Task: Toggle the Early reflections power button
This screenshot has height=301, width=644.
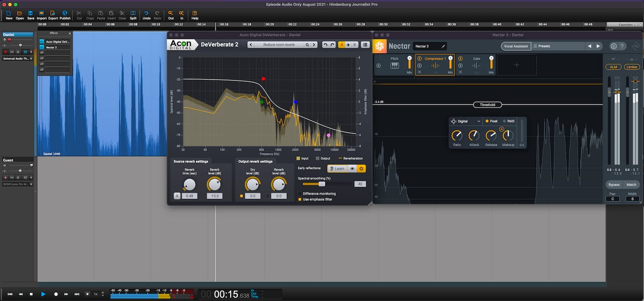Action: (x=362, y=168)
